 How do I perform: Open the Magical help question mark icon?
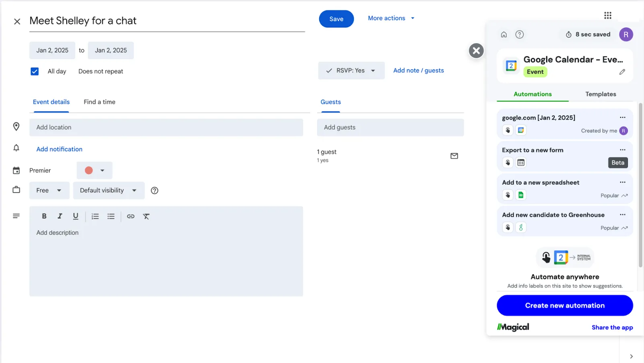520,35
